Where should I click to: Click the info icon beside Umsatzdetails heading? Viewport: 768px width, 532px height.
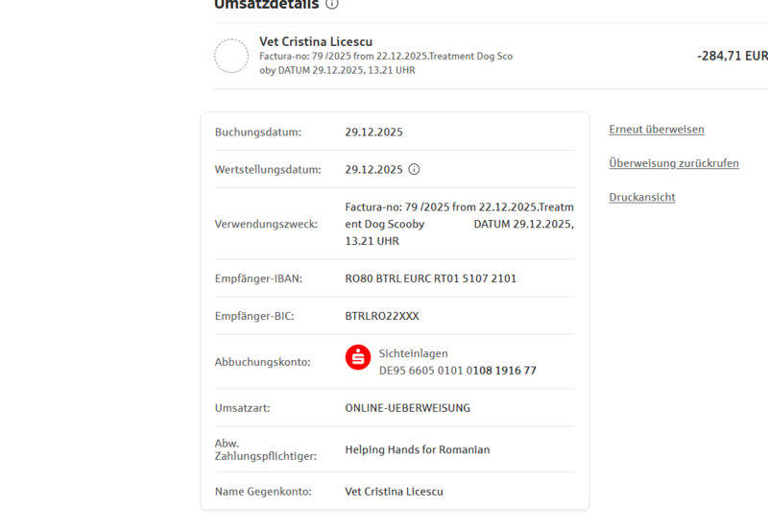tap(332, 4)
